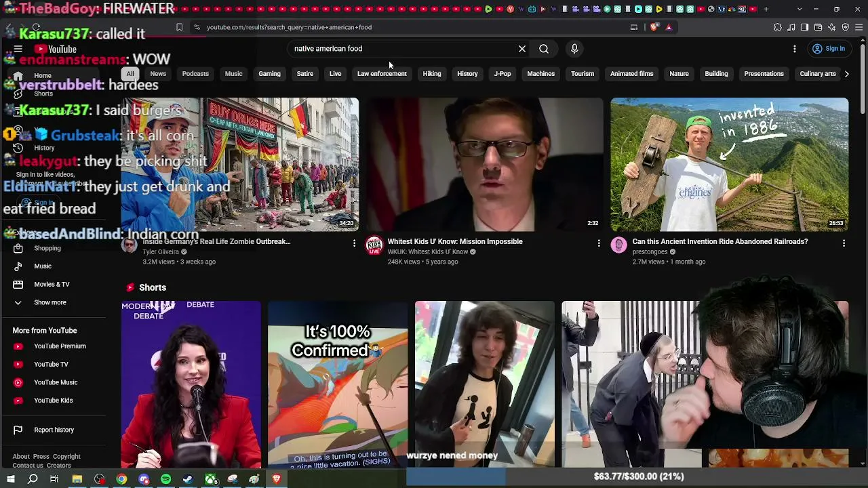This screenshot has width=868, height=488.
Task: Filter results by History chip
Action: pyautogui.click(x=467, y=74)
